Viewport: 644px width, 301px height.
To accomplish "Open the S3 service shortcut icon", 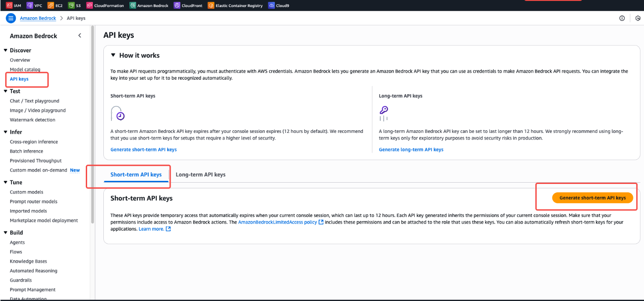I will [x=71, y=5].
